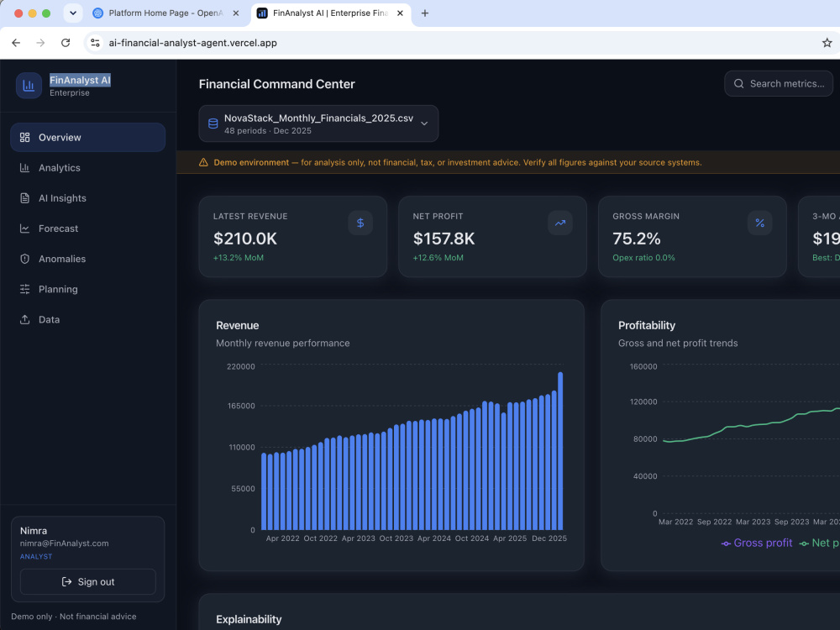Image resolution: width=840 pixels, height=630 pixels.
Task: Open the tab search dropdown arrow
Action: pos(73,13)
